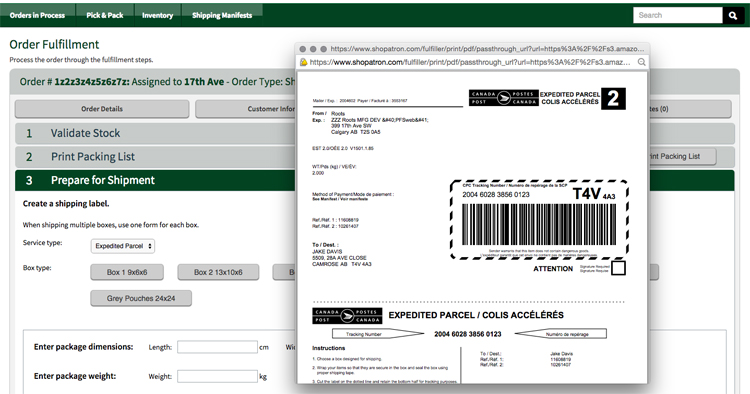Maximize the label popup window
This screenshot has width=750, height=394.
[x=323, y=49]
